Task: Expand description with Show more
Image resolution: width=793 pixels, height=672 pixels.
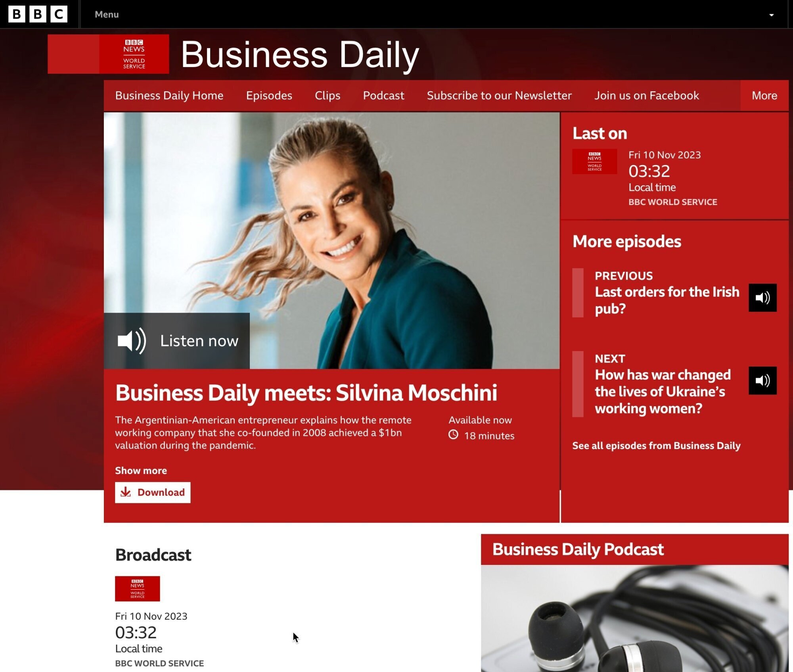Action: (141, 470)
